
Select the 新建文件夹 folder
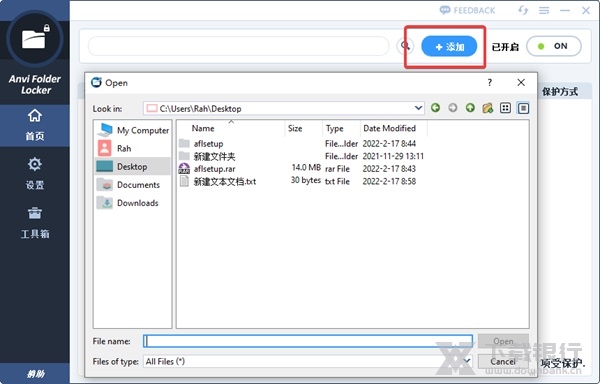click(x=214, y=156)
